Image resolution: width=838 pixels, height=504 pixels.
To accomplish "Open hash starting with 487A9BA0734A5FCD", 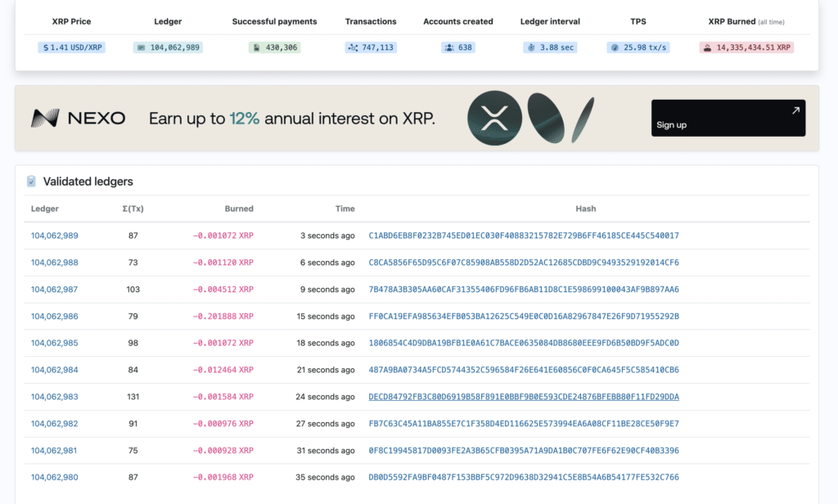I will (524, 370).
